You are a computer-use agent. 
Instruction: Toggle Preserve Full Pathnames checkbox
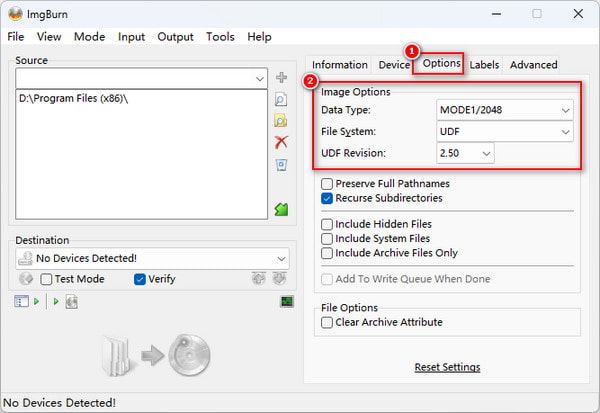coord(327,184)
